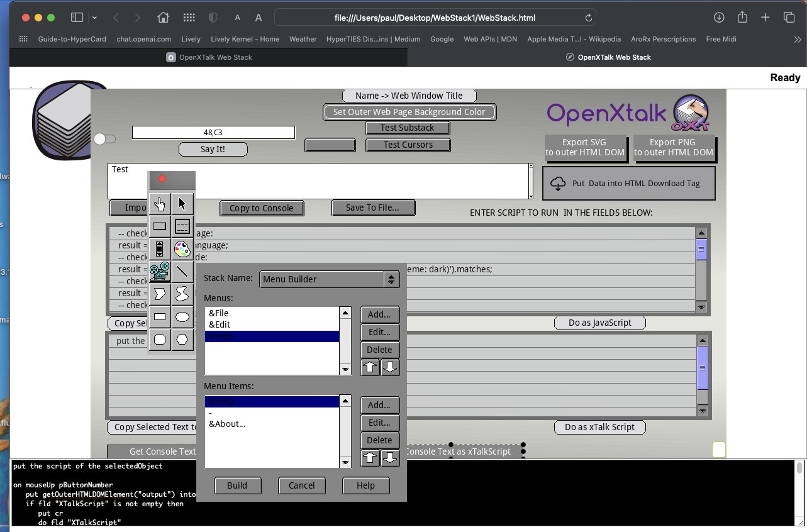Open Safari privacy report shield
The height and width of the screenshot is (532, 807).
click(x=213, y=18)
